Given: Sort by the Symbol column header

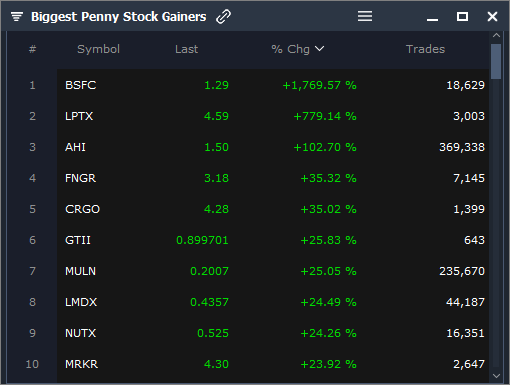Looking at the screenshot, I should click(98, 49).
